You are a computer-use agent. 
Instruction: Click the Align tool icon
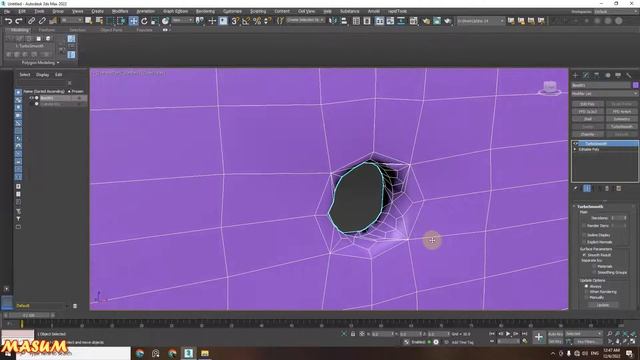pyautogui.click(x=344, y=21)
